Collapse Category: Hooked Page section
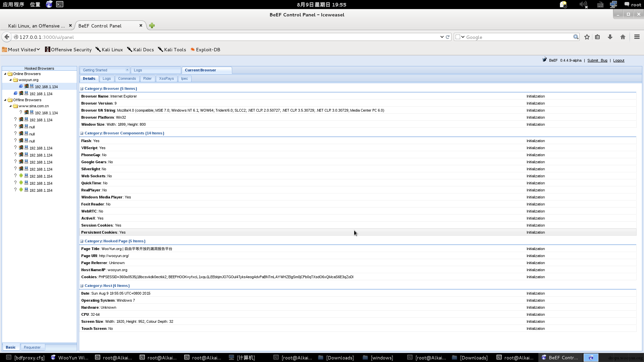Image resolution: width=644 pixels, height=362 pixels. [82, 241]
